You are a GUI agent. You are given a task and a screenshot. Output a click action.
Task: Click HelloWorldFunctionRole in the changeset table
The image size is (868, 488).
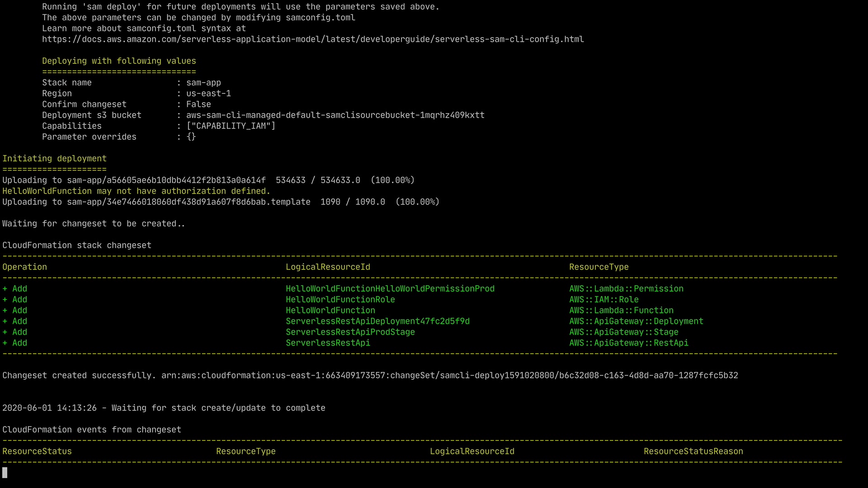(x=340, y=300)
